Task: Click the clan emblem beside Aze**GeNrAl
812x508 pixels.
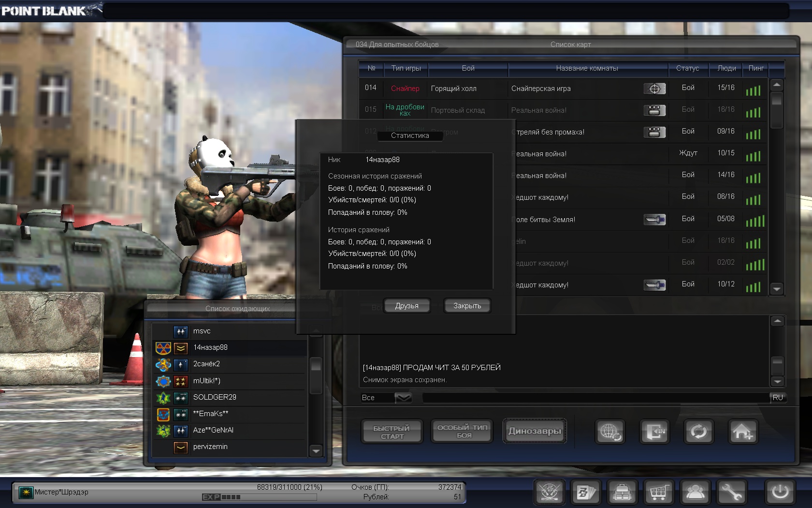Action: pyautogui.click(x=163, y=431)
